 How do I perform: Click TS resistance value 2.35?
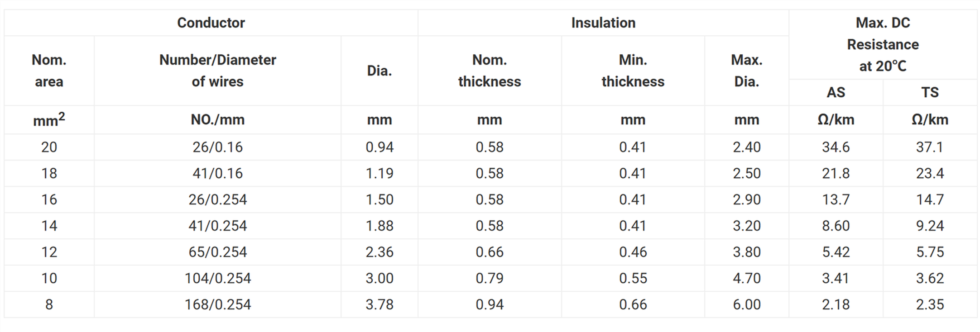(x=930, y=304)
